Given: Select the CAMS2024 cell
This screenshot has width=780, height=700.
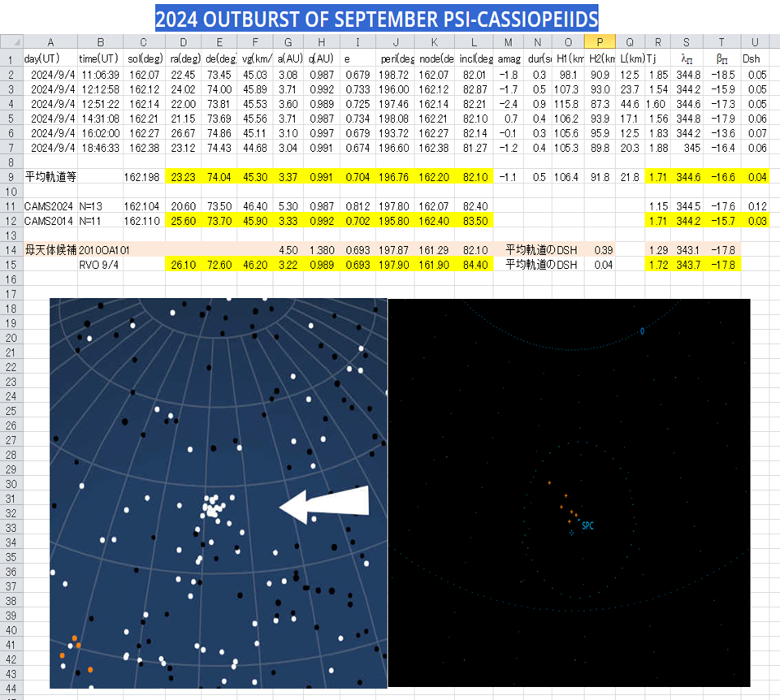Looking at the screenshot, I should [x=49, y=206].
